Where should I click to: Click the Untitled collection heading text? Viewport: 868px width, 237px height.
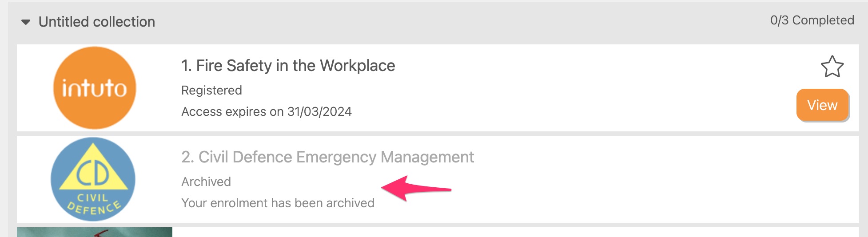(97, 22)
